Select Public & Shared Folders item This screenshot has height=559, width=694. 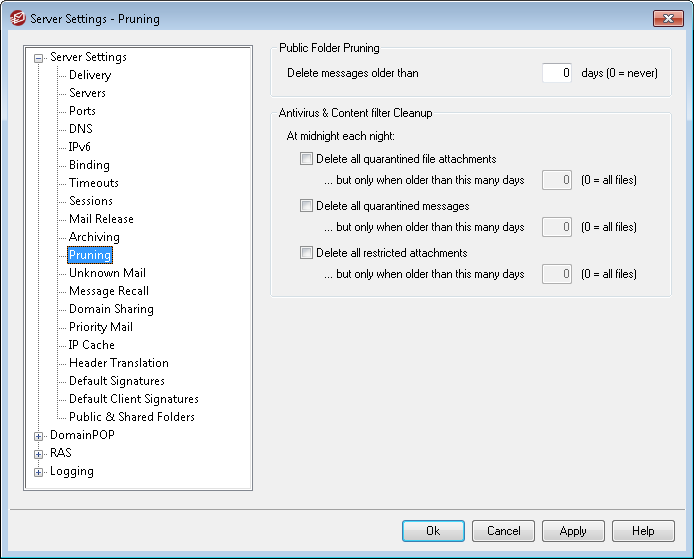coord(131,417)
